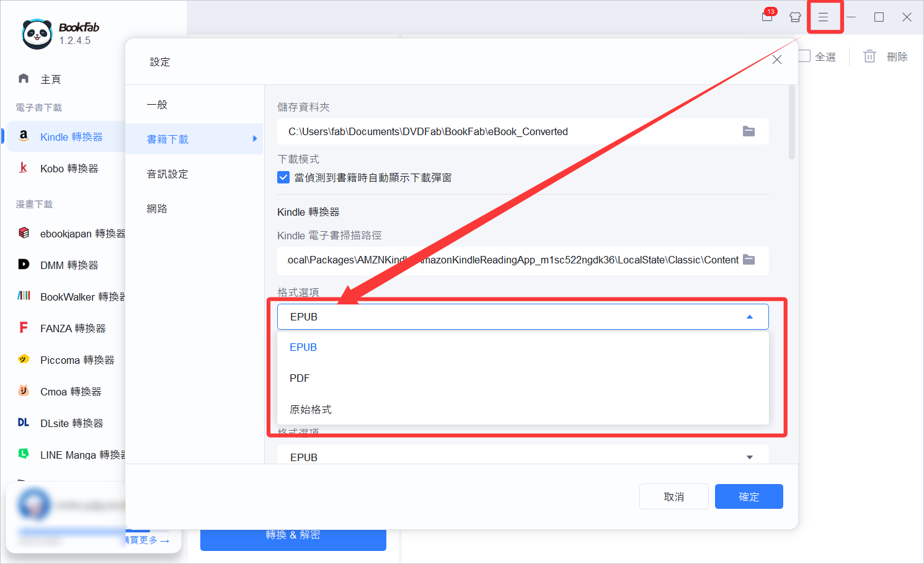Viewport: 924px width, 564px height.
Task: Click the 確定 button
Action: point(749,496)
